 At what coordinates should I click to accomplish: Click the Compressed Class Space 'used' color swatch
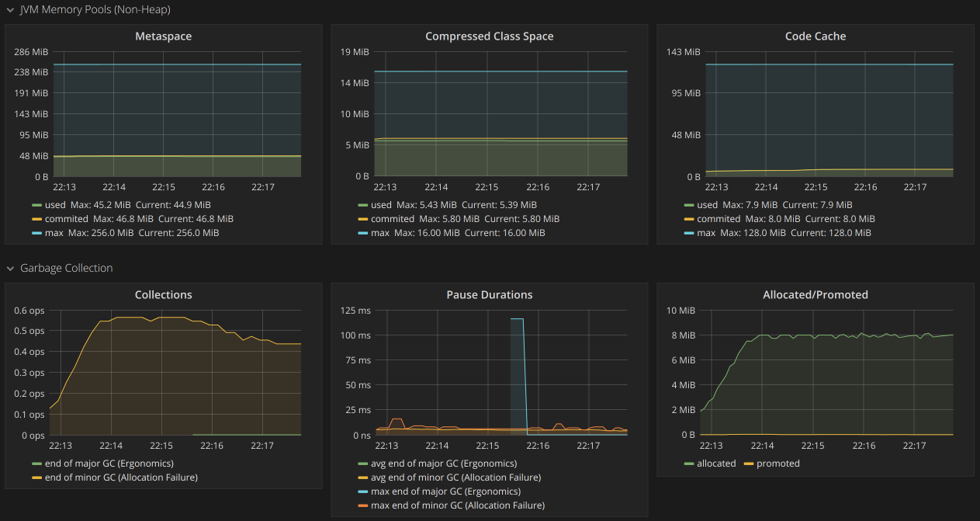point(363,206)
